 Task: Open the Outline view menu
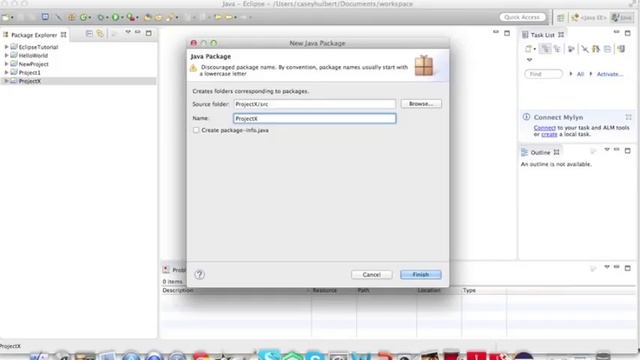click(607, 150)
